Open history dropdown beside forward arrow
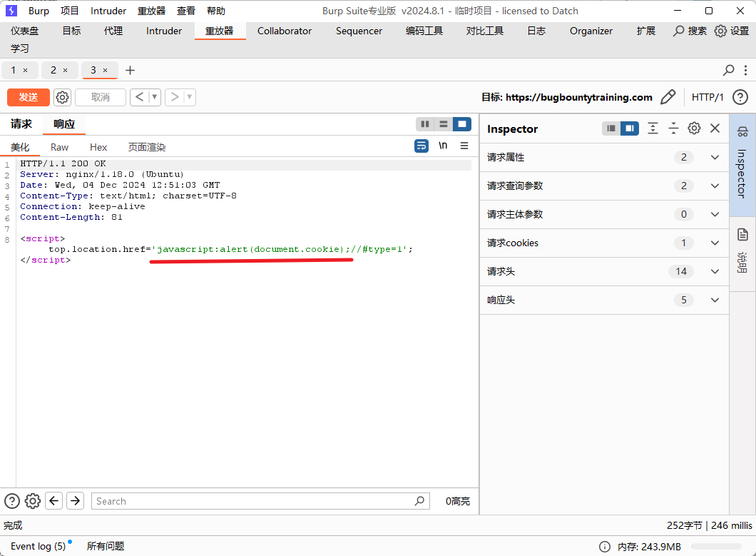Screen dimensions: 756x556 (x=190, y=98)
